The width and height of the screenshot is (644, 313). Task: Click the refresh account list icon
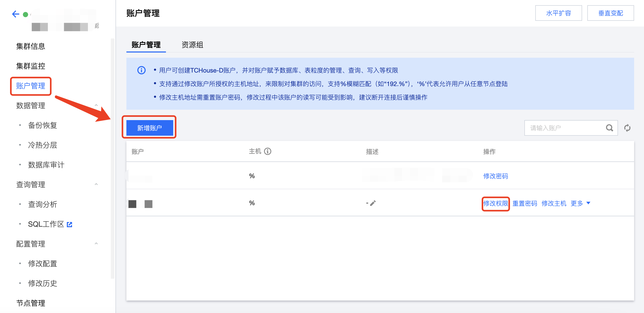(627, 128)
